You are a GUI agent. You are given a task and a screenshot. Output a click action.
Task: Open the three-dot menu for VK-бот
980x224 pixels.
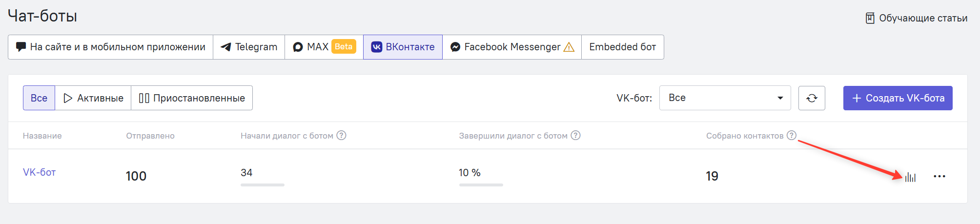pos(939,176)
